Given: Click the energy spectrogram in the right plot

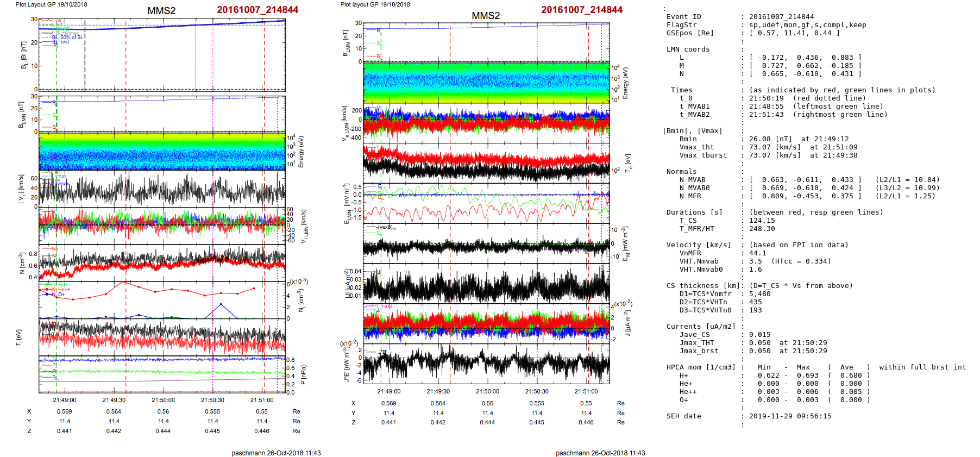Looking at the screenshot, I should [x=486, y=83].
